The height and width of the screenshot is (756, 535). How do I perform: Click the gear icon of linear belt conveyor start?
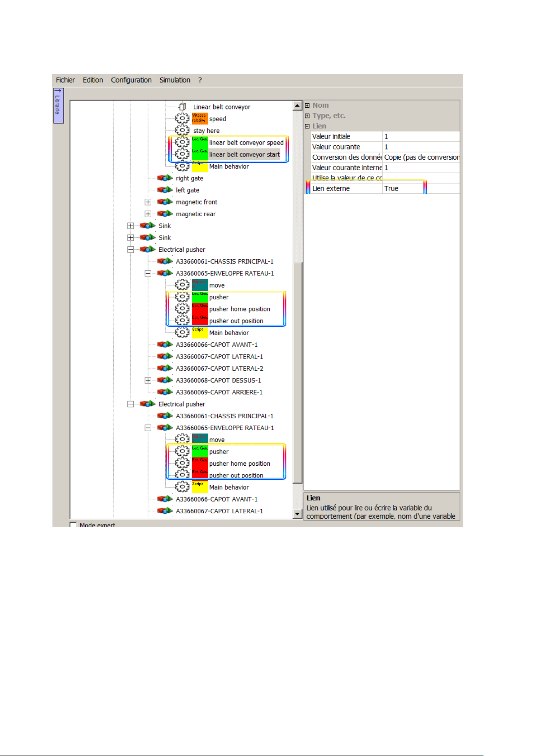coord(182,154)
